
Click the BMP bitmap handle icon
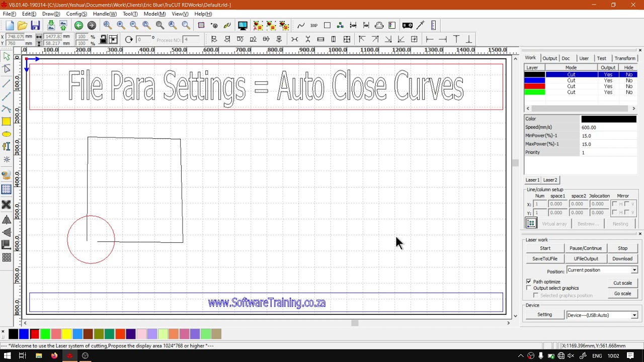point(314,26)
